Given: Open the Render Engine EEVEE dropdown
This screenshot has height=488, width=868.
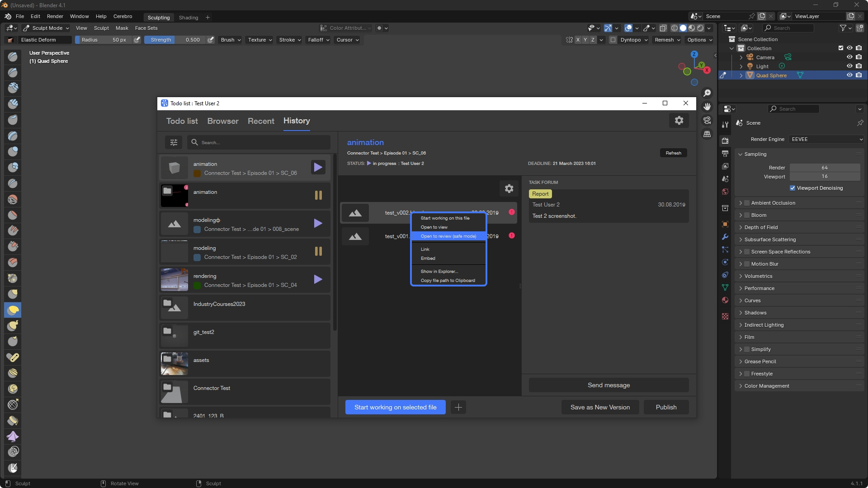Looking at the screenshot, I should coord(827,139).
